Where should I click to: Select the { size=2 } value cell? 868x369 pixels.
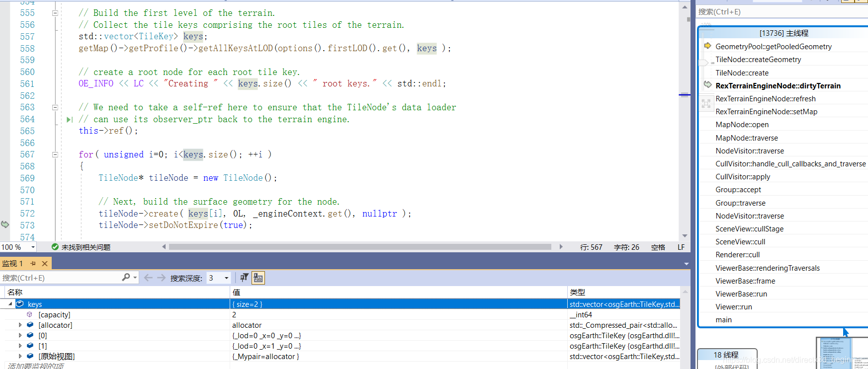399,304
